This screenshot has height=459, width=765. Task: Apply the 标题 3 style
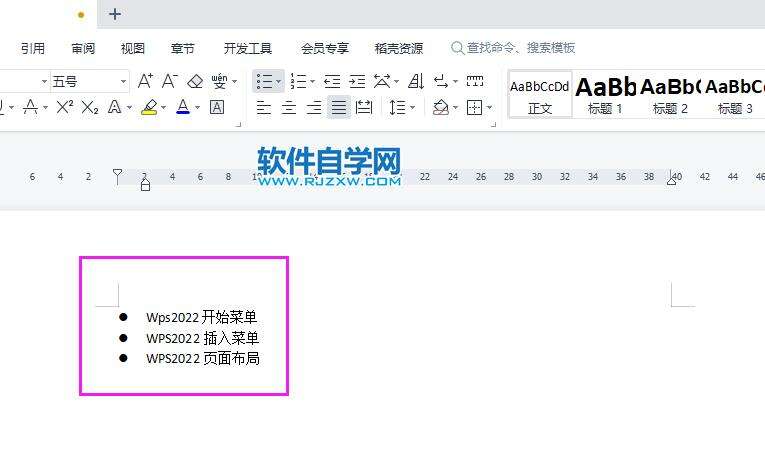click(x=735, y=96)
